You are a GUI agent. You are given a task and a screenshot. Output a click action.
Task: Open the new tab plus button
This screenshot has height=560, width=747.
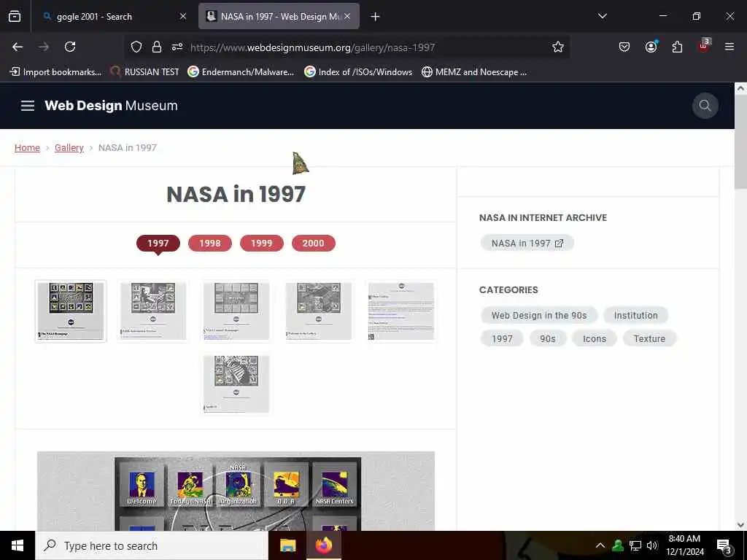pos(376,17)
